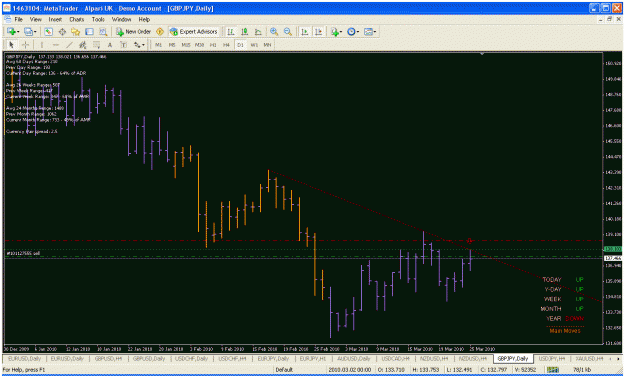Click the New Order button

[134, 31]
